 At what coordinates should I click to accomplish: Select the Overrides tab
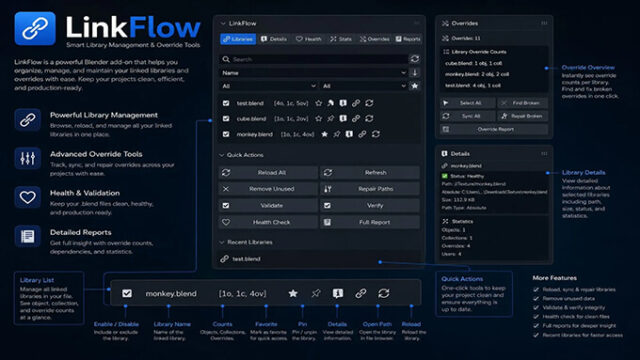[x=374, y=39]
